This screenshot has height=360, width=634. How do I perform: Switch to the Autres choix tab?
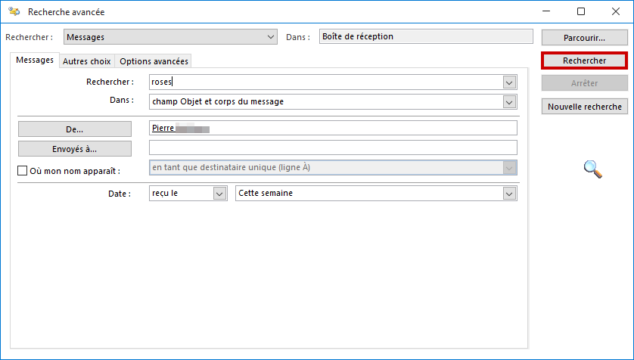pyautogui.click(x=87, y=61)
